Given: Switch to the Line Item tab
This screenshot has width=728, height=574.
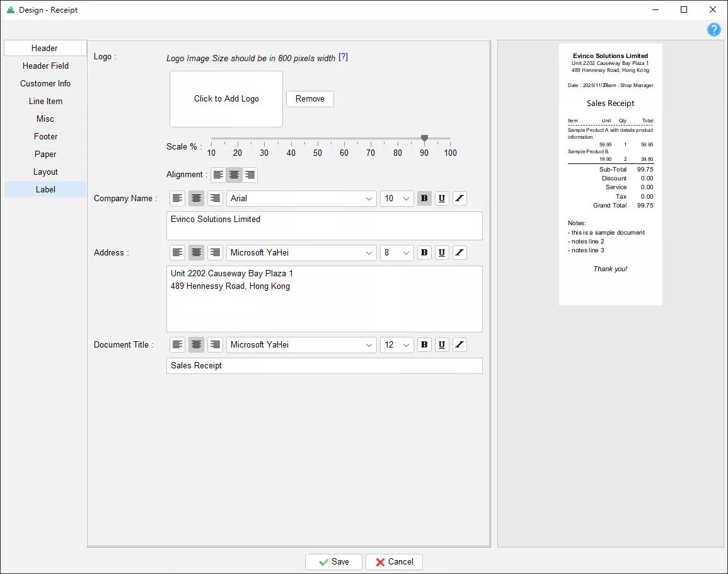Looking at the screenshot, I should (45, 102).
